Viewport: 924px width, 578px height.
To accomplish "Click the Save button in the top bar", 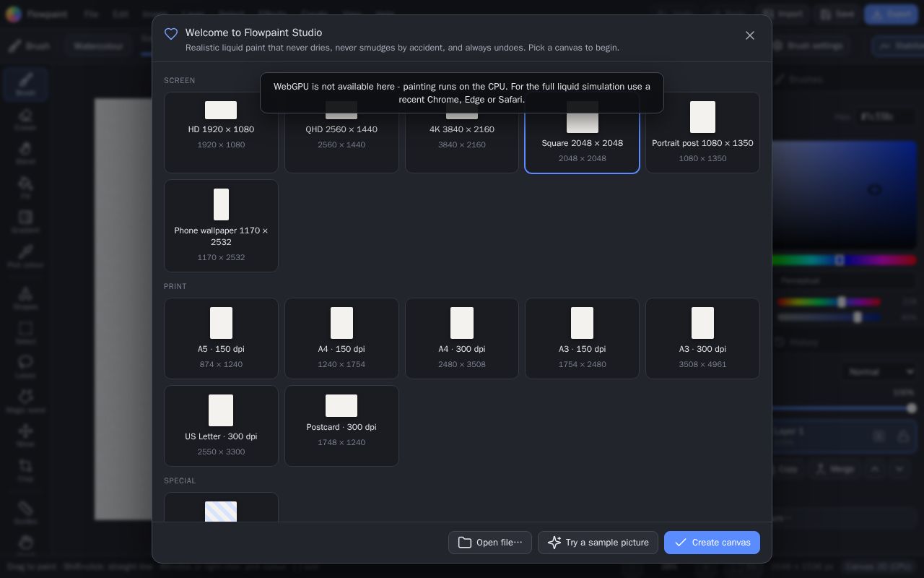I will pos(837,14).
